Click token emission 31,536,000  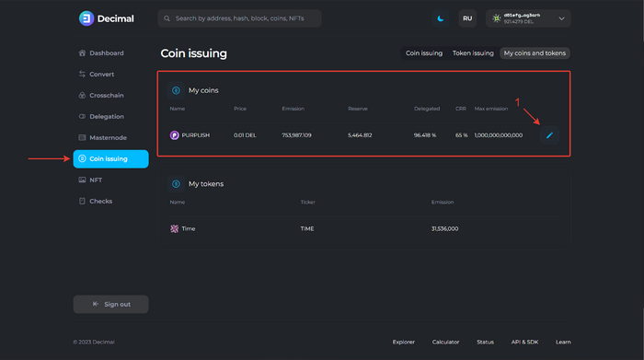pyautogui.click(x=444, y=229)
